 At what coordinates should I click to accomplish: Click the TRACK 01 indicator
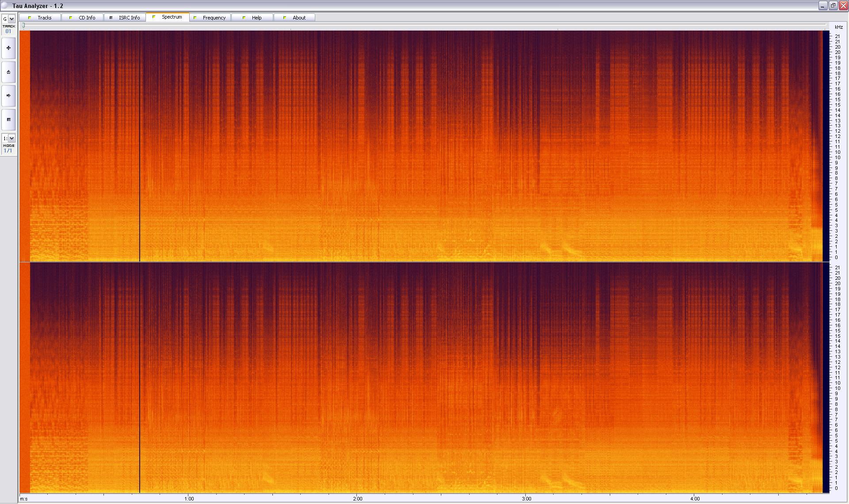tap(8, 29)
